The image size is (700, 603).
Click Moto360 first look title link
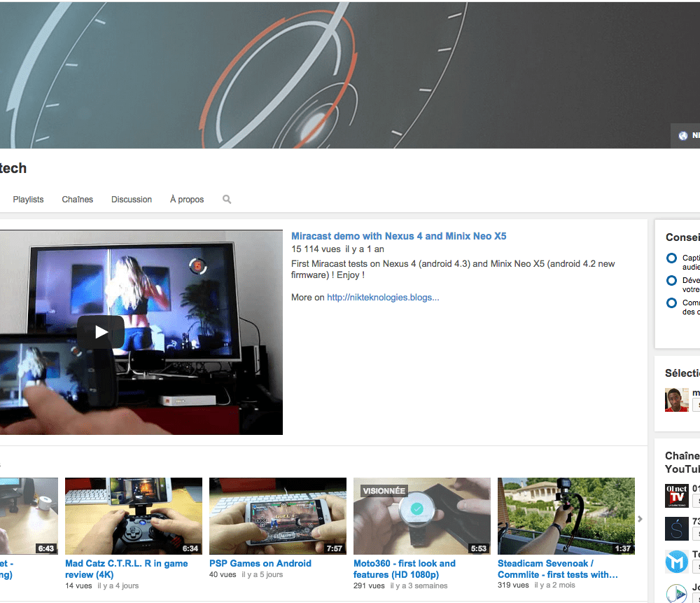[405, 569]
